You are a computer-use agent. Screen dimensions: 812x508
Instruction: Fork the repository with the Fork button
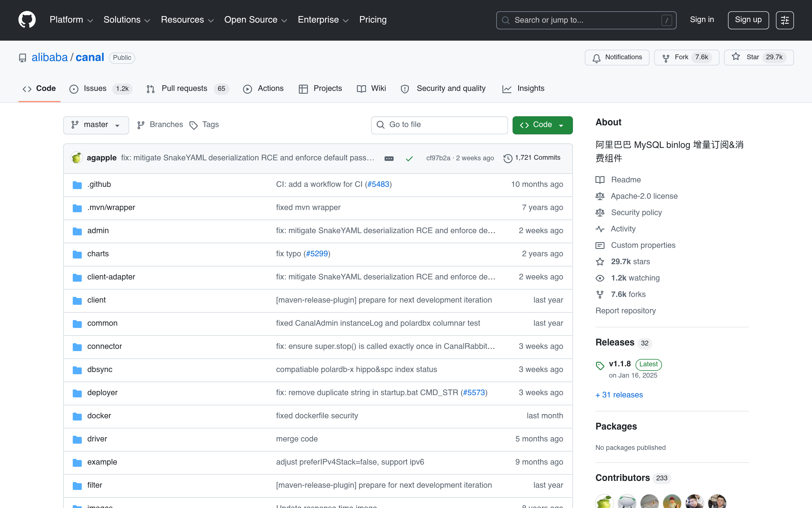(x=687, y=58)
